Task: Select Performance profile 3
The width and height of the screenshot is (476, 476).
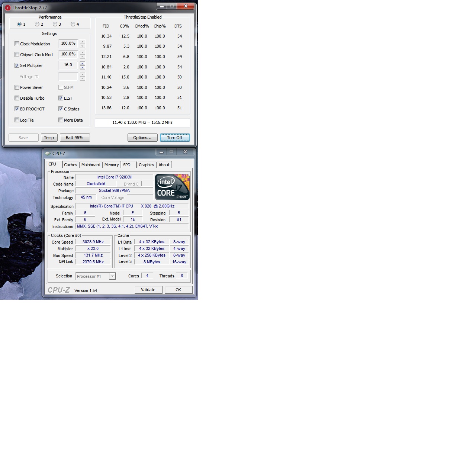Action: (55, 24)
